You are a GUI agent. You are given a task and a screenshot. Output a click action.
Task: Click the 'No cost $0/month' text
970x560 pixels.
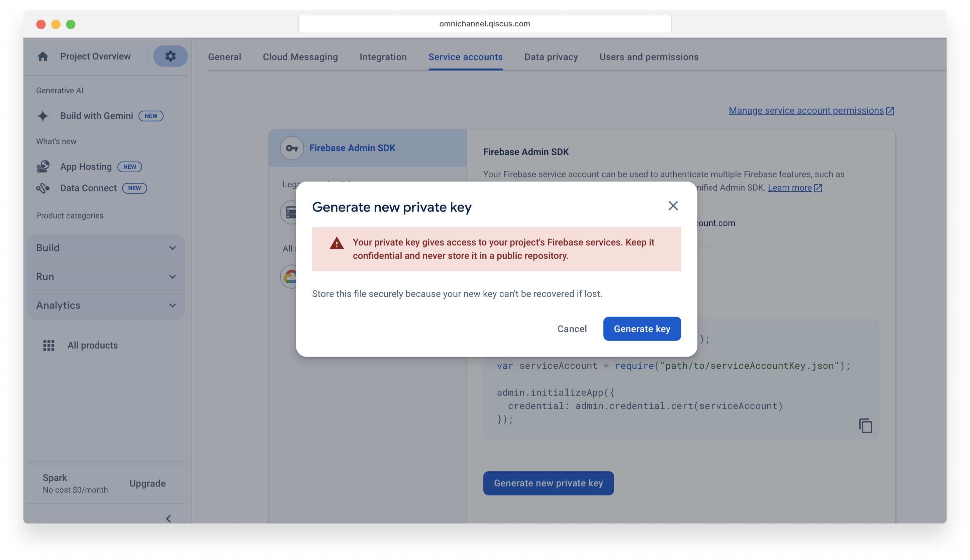(75, 490)
